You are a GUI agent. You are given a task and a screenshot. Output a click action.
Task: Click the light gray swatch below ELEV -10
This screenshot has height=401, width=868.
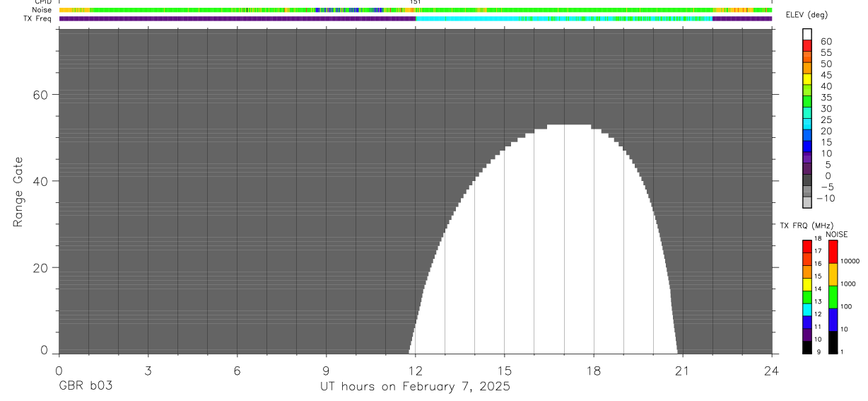(807, 202)
